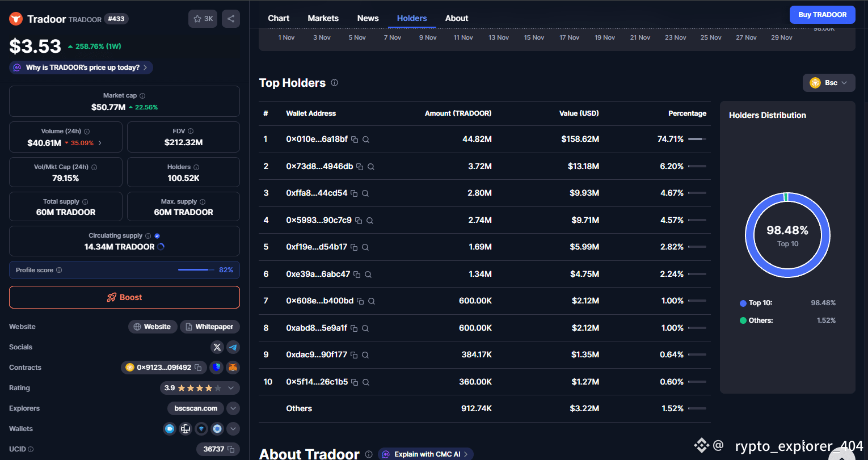
Task: Copy wallet address 0x73d8...4946db
Action: 360,167
